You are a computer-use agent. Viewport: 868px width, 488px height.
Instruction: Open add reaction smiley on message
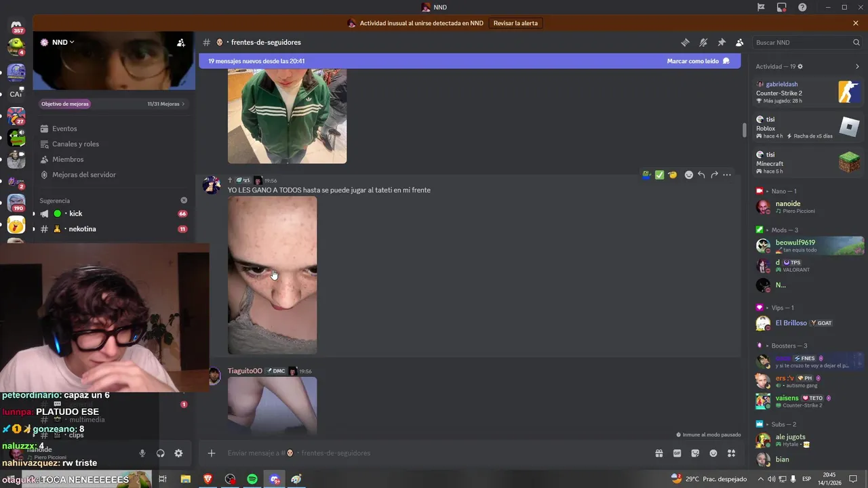coord(689,175)
